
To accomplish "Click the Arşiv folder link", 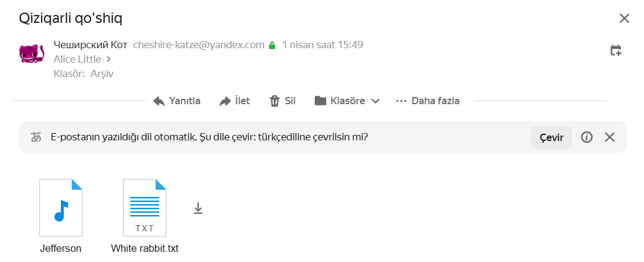I will [102, 73].
